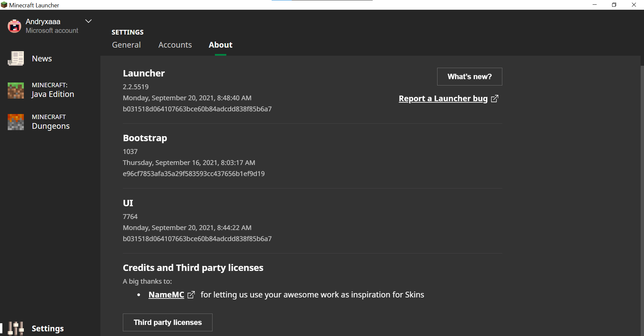Click the Bootstrap date Thursday, September 16 text
This screenshot has height=336, width=644.
[189, 163]
